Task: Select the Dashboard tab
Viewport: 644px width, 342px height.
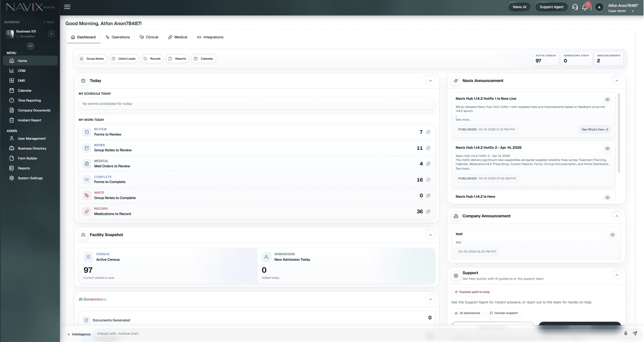Action: [x=84, y=37]
